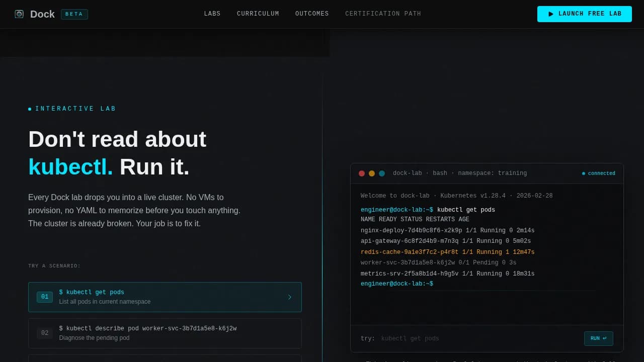Click the metrics-srv pod row

448,274
